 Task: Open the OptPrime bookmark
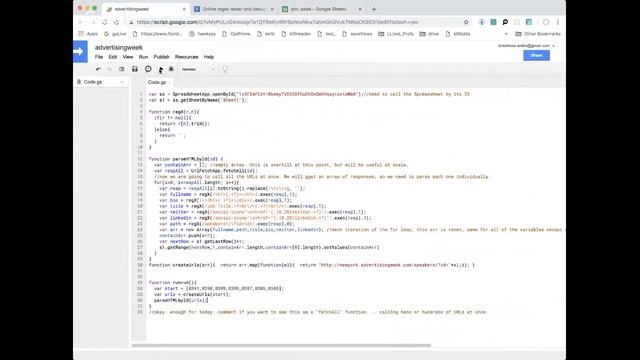236,34
